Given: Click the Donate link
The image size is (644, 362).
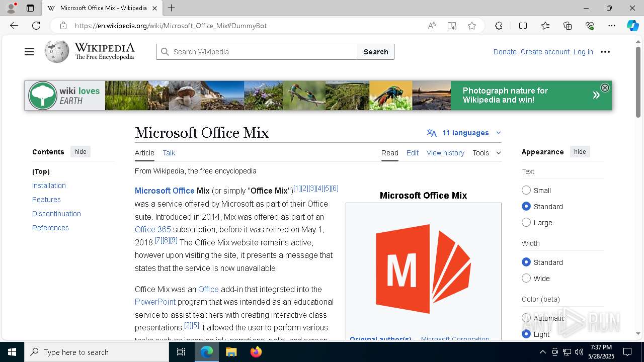Looking at the screenshot, I should pyautogui.click(x=505, y=52).
